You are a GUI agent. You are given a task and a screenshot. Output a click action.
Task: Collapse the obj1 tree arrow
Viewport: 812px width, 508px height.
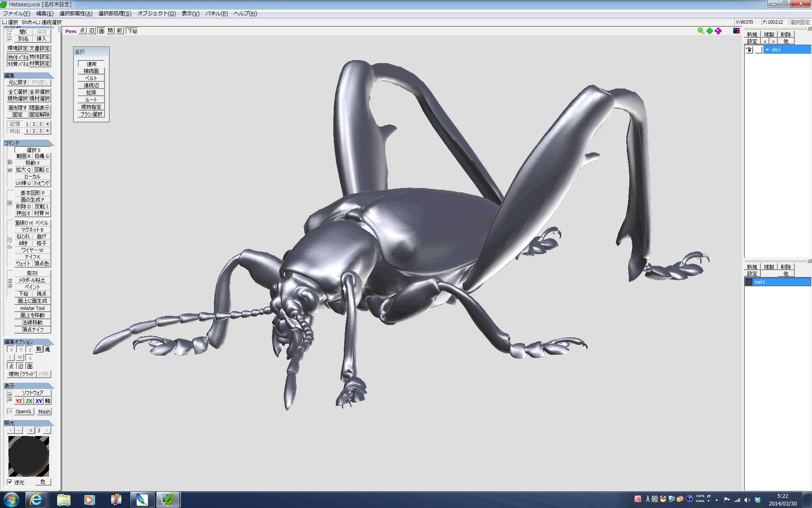pyautogui.click(x=767, y=50)
